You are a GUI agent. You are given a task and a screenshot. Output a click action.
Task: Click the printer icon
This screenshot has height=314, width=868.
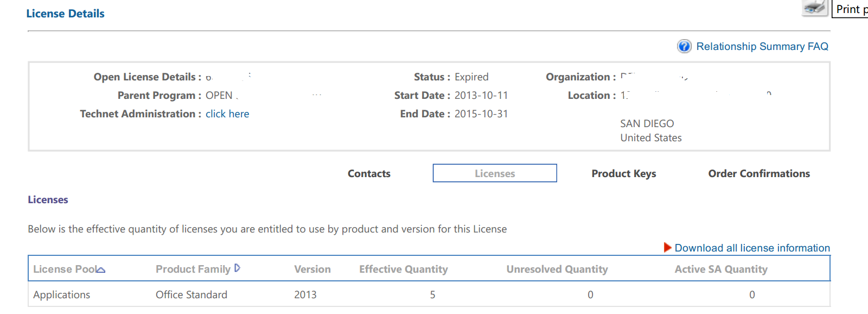coord(815,8)
